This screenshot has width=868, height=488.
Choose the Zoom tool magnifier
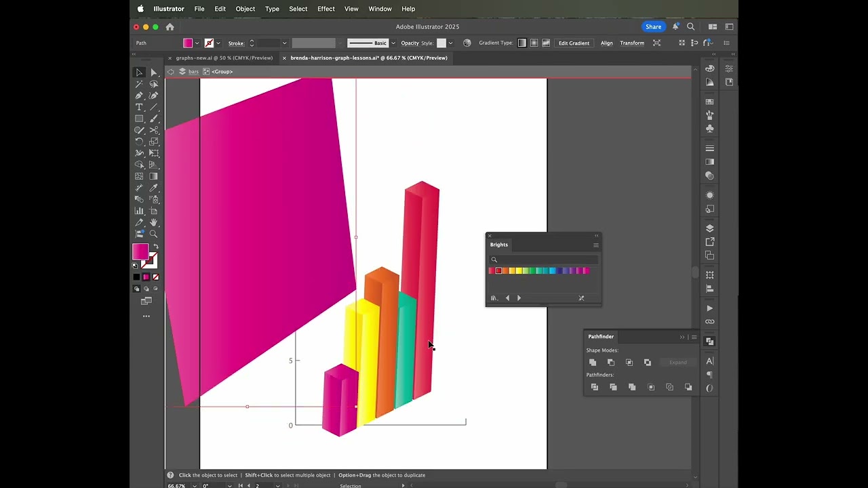pos(154,234)
